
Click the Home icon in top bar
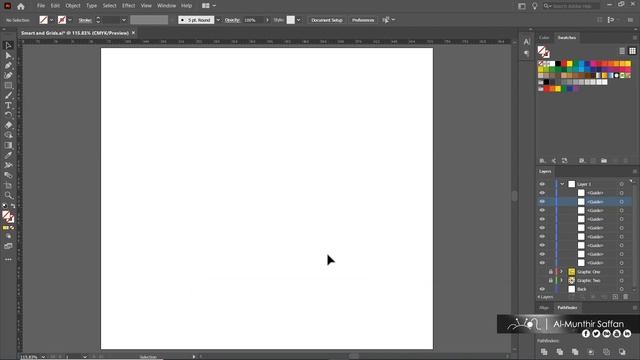coord(20,6)
